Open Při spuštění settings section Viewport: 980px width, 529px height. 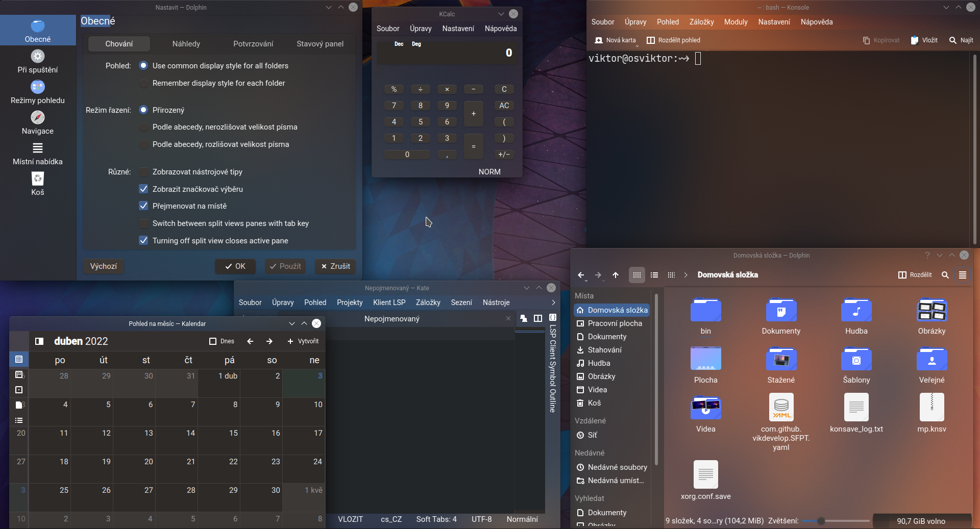(38, 61)
